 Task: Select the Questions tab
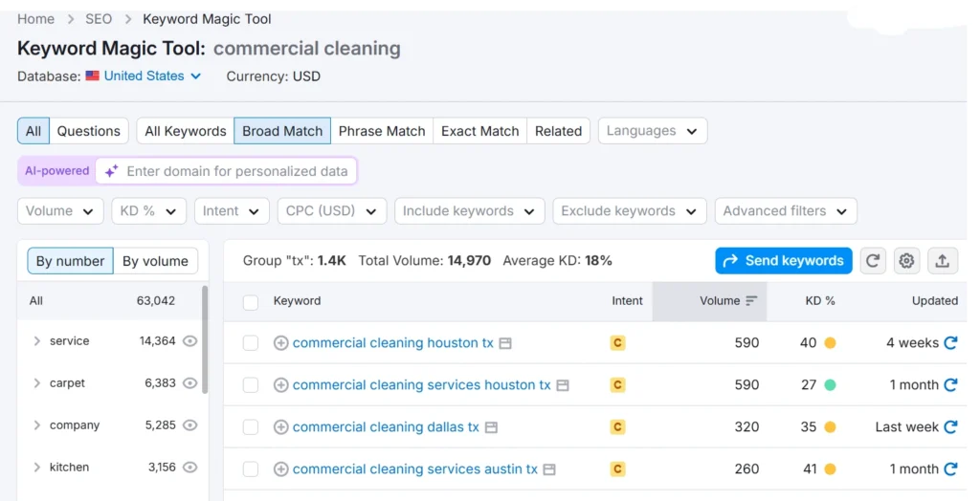(x=88, y=131)
